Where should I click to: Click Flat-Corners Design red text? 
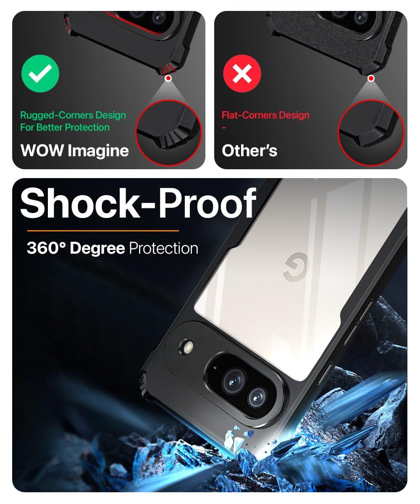pyautogui.click(x=265, y=115)
